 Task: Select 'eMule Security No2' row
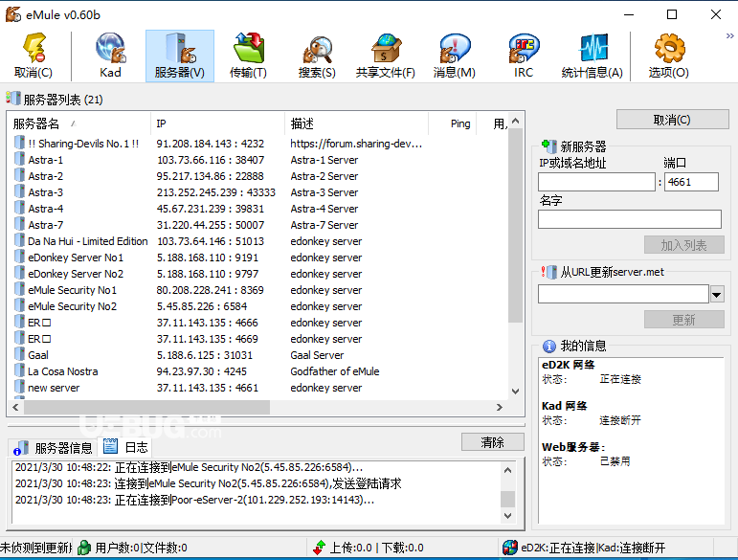click(x=257, y=306)
